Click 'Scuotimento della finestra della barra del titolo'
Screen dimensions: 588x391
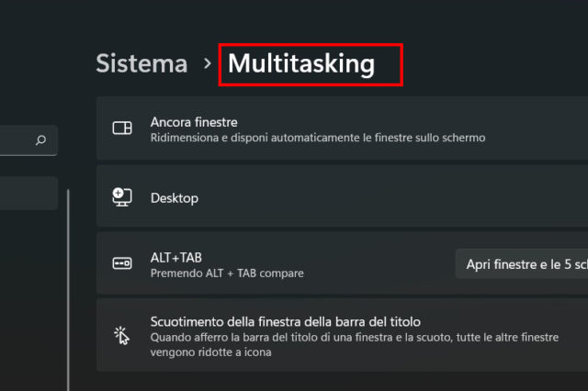pyautogui.click(x=285, y=322)
